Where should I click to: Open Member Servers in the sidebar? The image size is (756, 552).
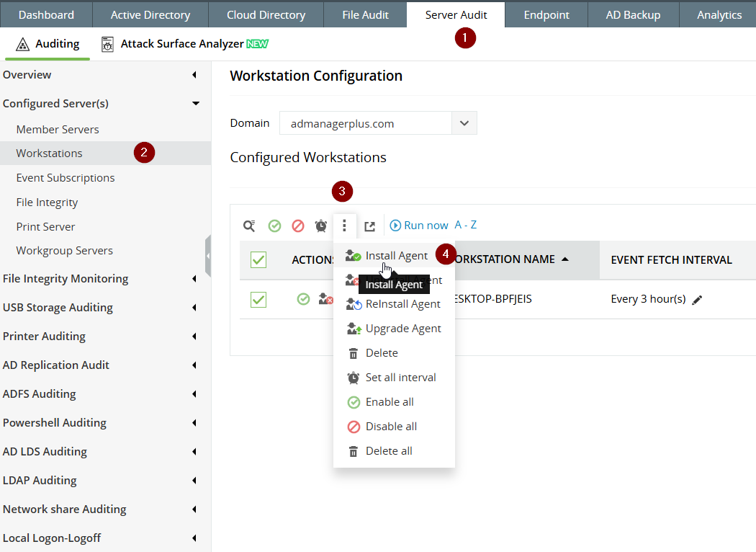pyautogui.click(x=58, y=130)
